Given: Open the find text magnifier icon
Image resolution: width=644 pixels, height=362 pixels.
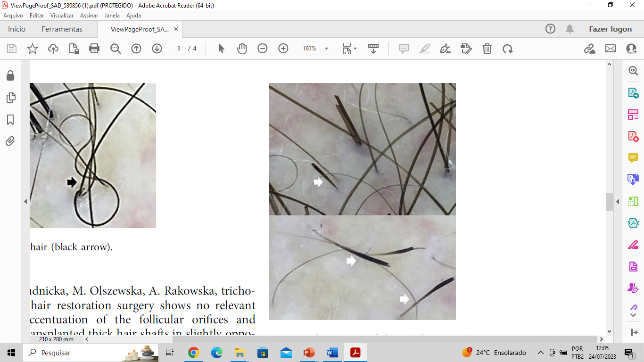Looking at the screenshot, I should click(116, 49).
